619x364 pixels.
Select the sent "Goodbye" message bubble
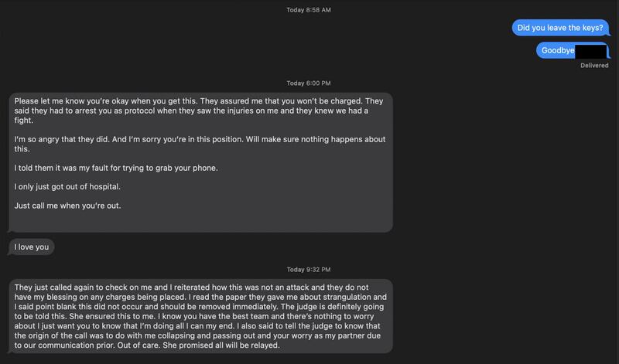(556, 50)
